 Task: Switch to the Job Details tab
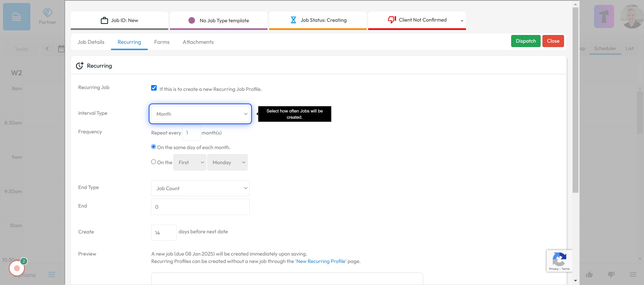pos(91,42)
